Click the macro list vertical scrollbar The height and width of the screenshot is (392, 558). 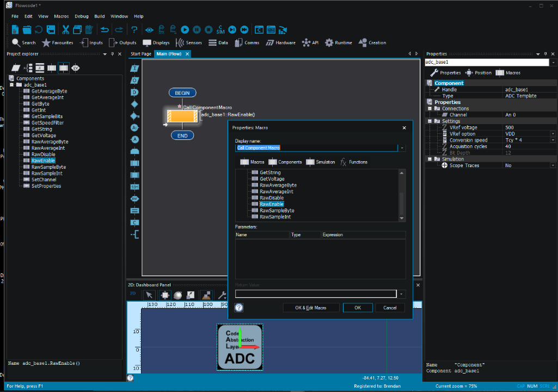tap(402, 204)
